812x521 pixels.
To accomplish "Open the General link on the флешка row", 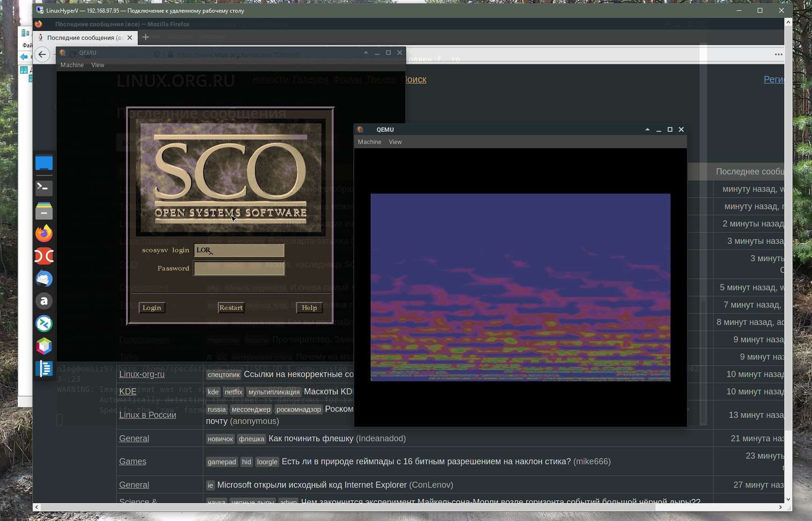I will click(x=134, y=438).
